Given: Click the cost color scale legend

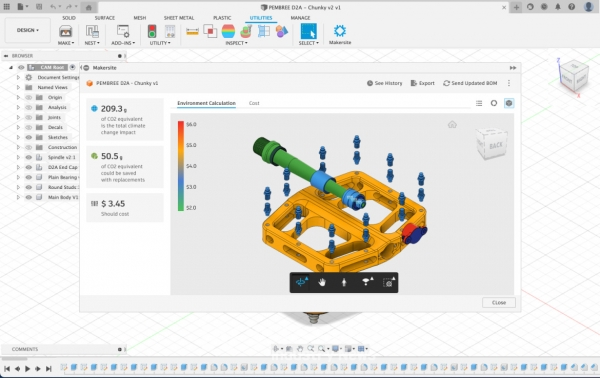Looking at the screenshot, I should (x=181, y=166).
